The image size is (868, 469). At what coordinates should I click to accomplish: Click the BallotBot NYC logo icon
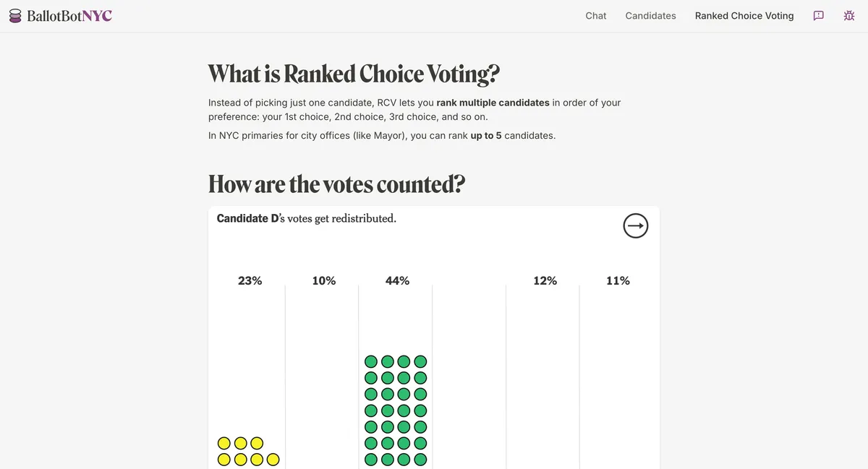click(x=15, y=16)
